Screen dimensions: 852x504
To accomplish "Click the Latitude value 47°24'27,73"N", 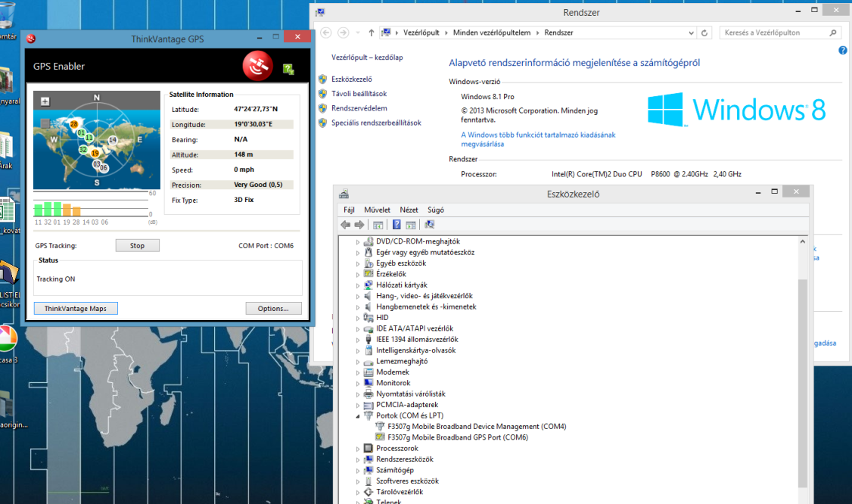I will [256, 109].
